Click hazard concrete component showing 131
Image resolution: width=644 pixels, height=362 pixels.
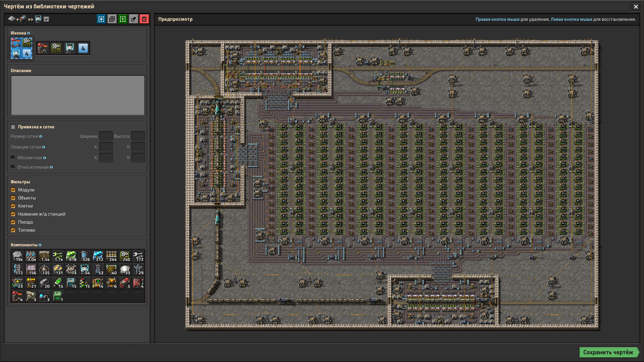pyautogui.click(x=58, y=269)
